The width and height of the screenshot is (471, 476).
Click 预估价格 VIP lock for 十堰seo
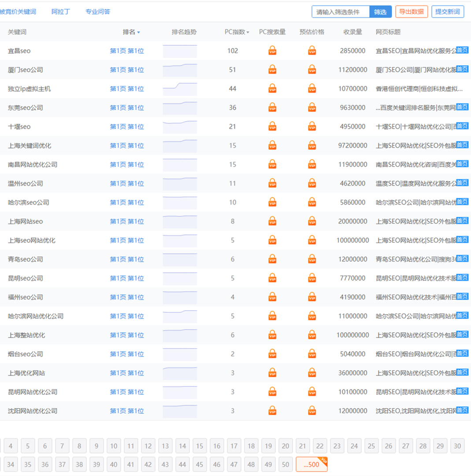click(x=312, y=126)
